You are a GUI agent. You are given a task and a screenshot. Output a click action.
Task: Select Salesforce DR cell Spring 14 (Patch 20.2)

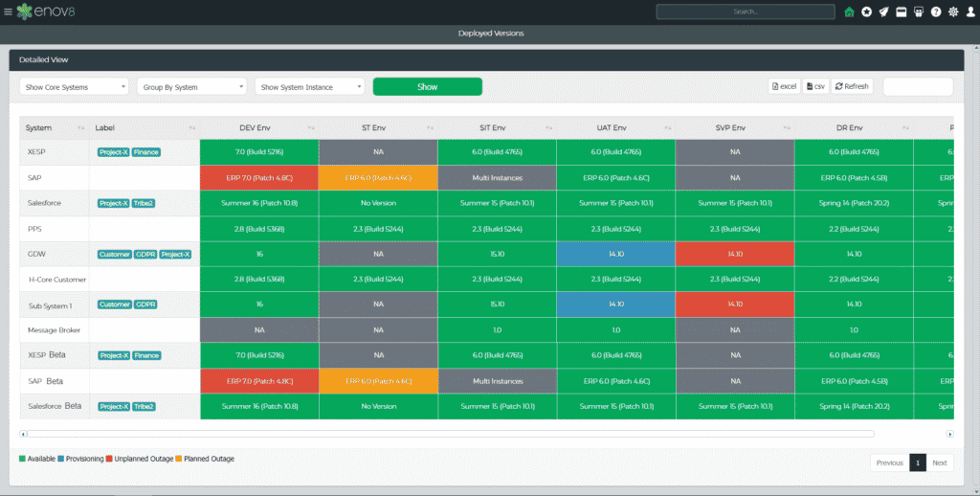pyautogui.click(x=854, y=203)
